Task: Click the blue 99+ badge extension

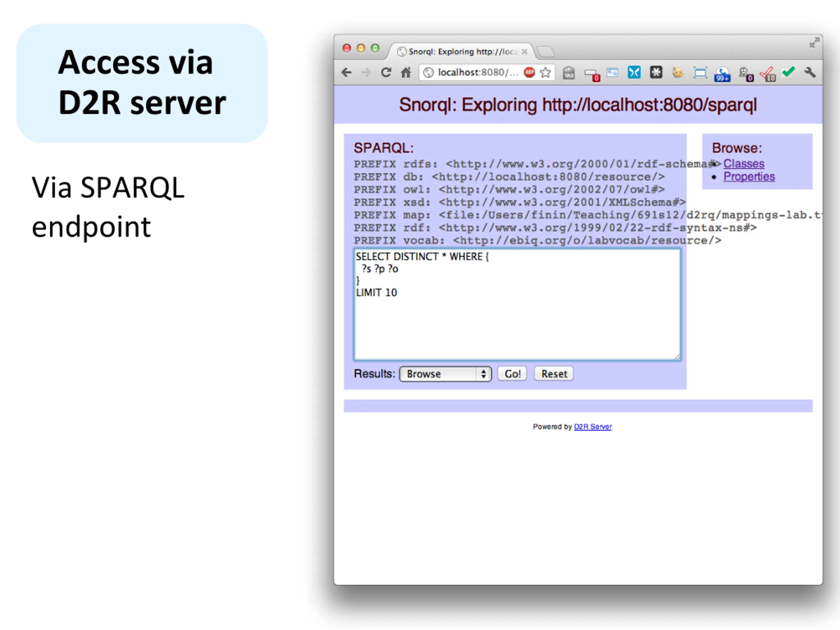Action: pos(722,74)
